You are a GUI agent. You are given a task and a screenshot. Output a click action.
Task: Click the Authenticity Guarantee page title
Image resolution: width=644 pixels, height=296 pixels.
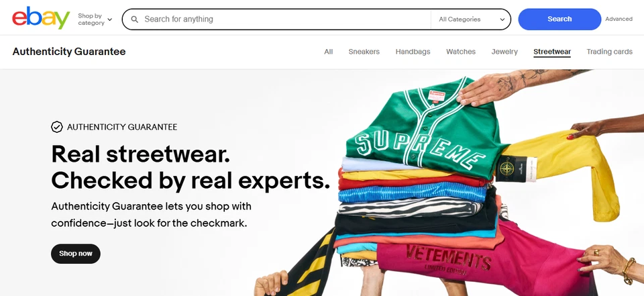tap(69, 52)
